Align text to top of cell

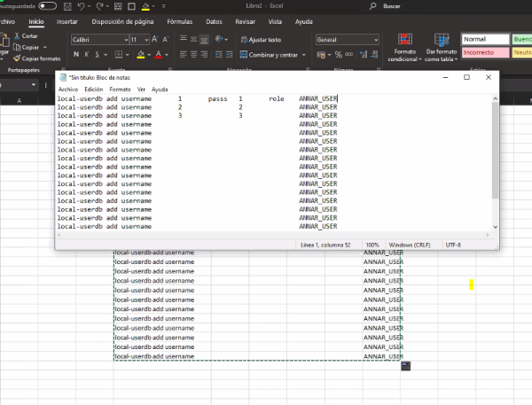[184, 39]
